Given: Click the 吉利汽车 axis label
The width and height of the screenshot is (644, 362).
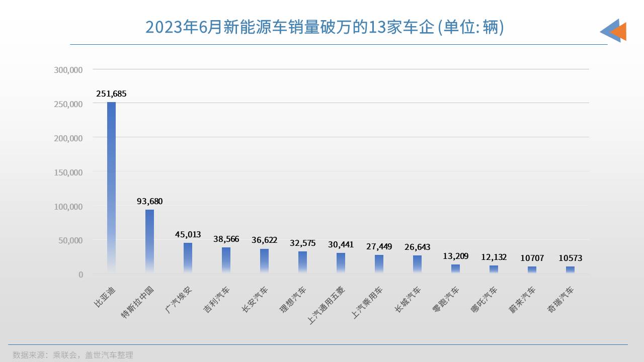Looking at the screenshot, I should pos(217,300).
